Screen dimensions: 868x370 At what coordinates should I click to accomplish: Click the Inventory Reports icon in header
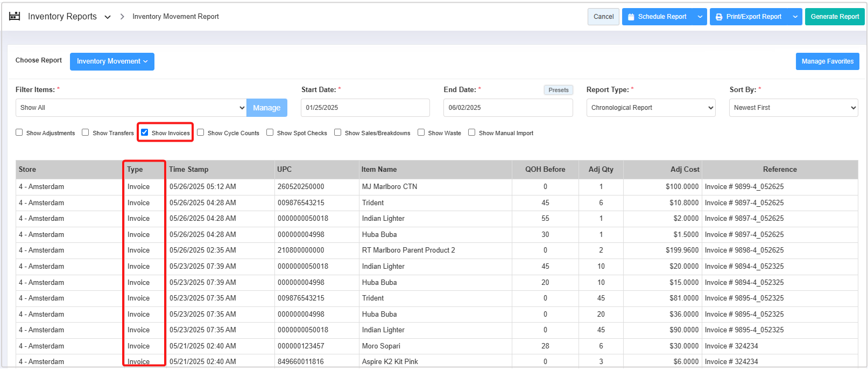(15, 16)
